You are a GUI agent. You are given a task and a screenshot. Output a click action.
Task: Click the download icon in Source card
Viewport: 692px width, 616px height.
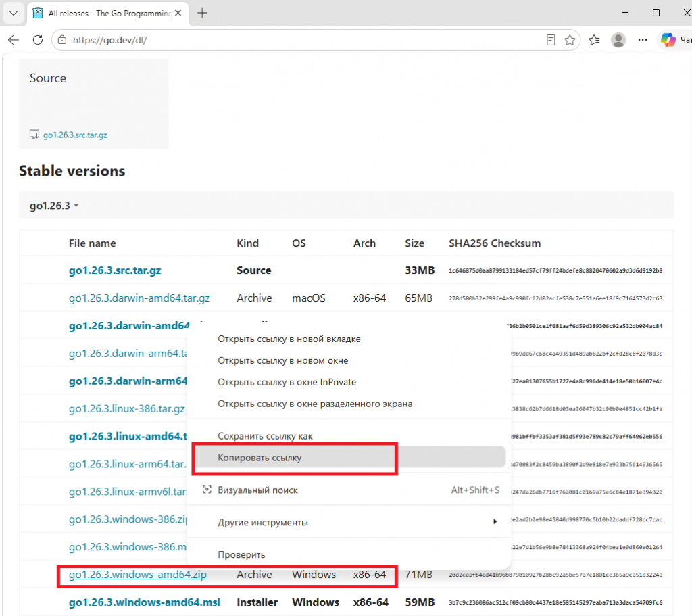34,135
